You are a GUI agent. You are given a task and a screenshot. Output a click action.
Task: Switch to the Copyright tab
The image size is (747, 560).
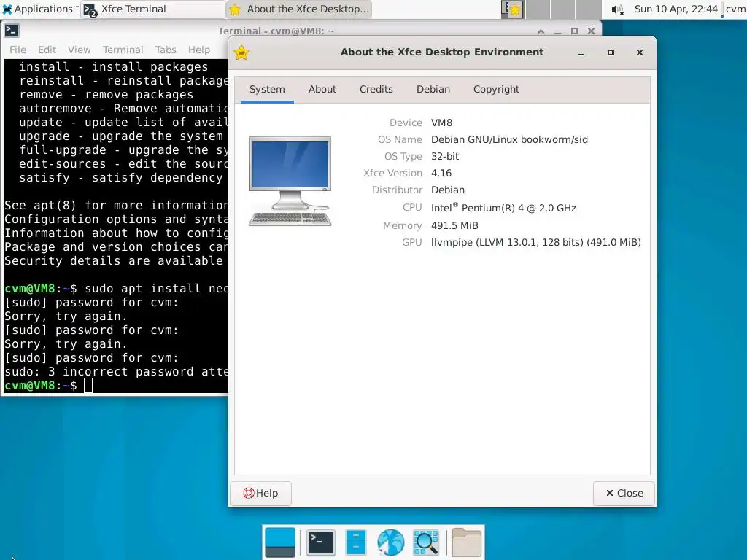point(496,90)
